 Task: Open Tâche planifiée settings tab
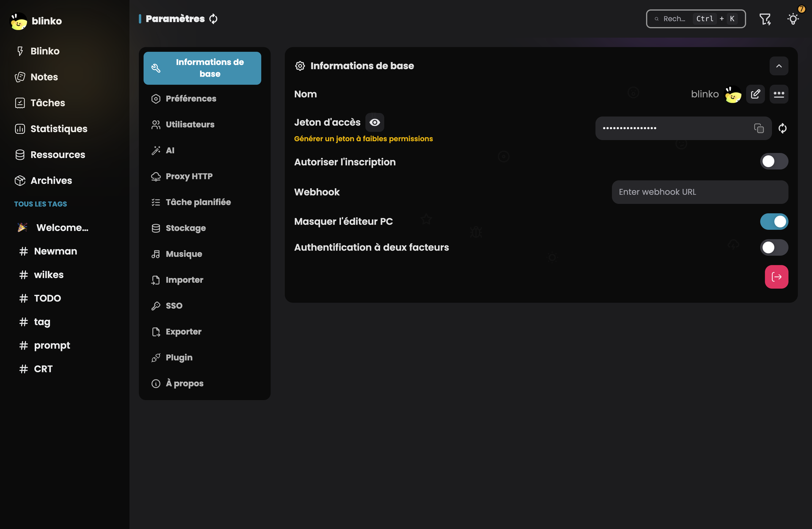[202, 202]
